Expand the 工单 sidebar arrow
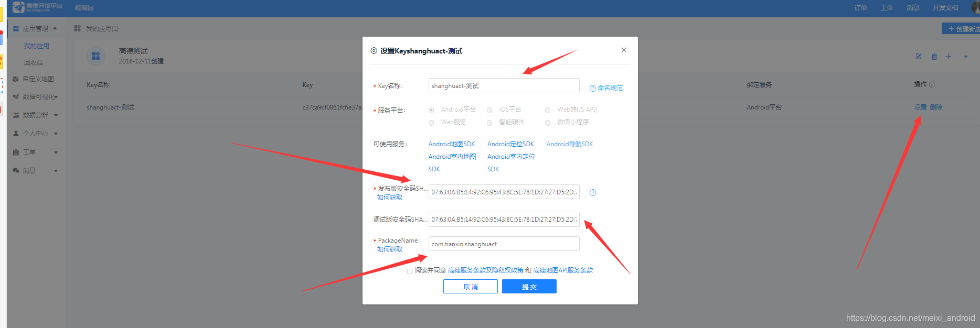 56,152
